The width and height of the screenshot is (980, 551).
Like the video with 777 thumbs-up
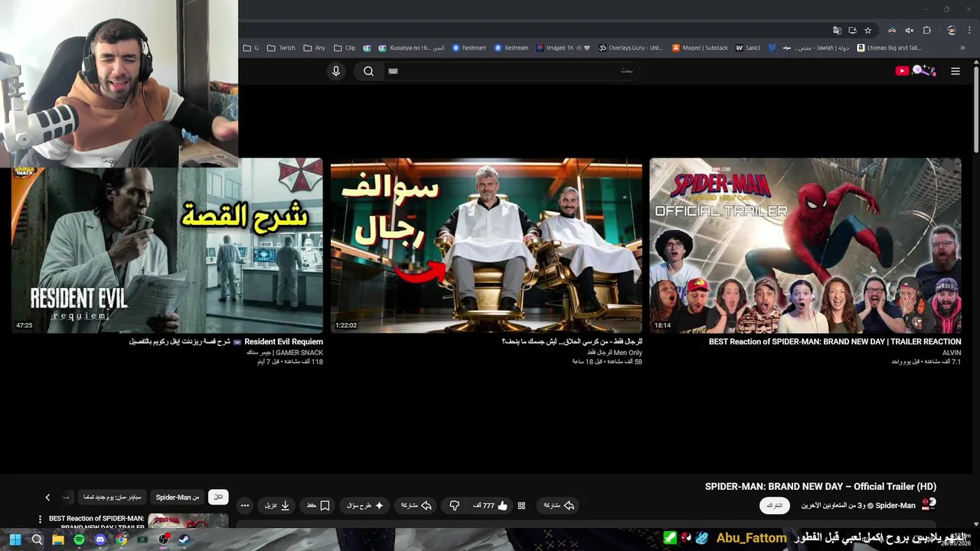pos(490,506)
